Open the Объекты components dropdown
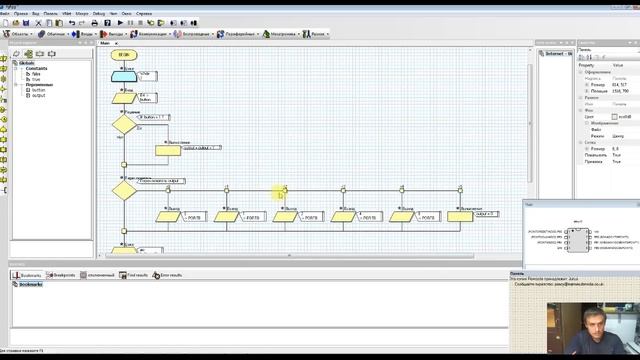Screen dimensions: 640x360 pyautogui.click(x=18, y=34)
